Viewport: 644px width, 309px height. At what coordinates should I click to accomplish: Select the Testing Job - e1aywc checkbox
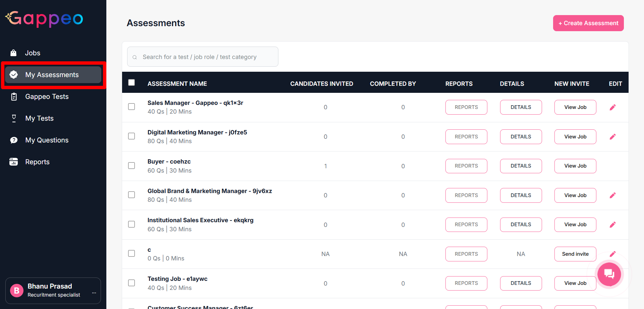[x=131, y=283]
